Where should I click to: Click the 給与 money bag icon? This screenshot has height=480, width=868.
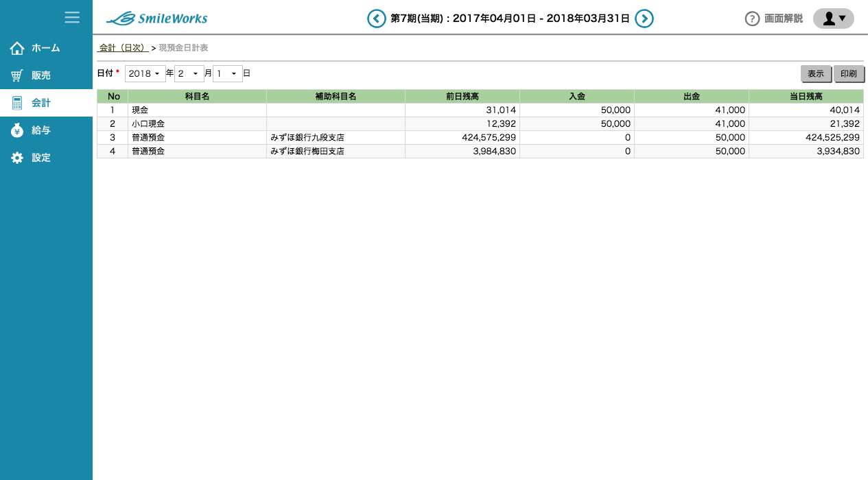tap(17, 130)
